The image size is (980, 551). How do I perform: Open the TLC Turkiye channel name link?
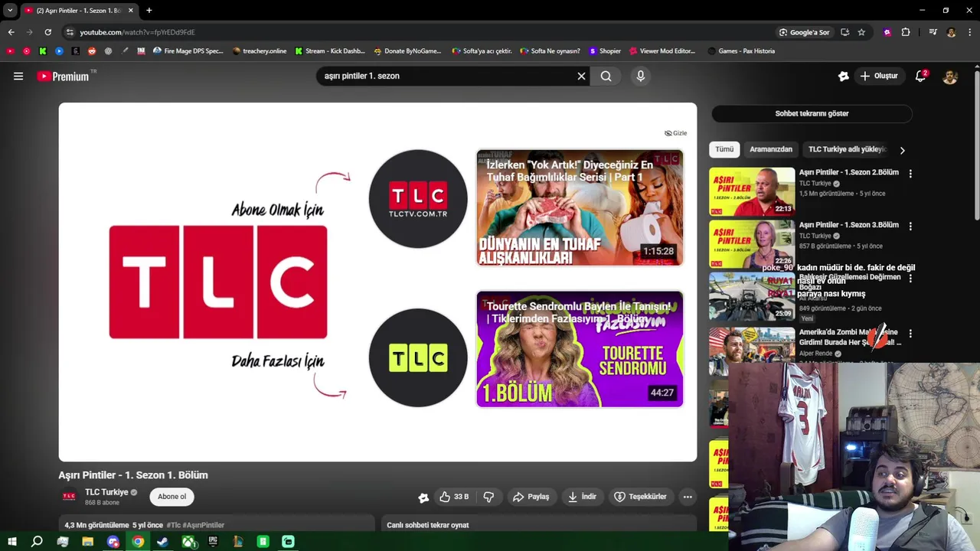(x=106, y=492)
